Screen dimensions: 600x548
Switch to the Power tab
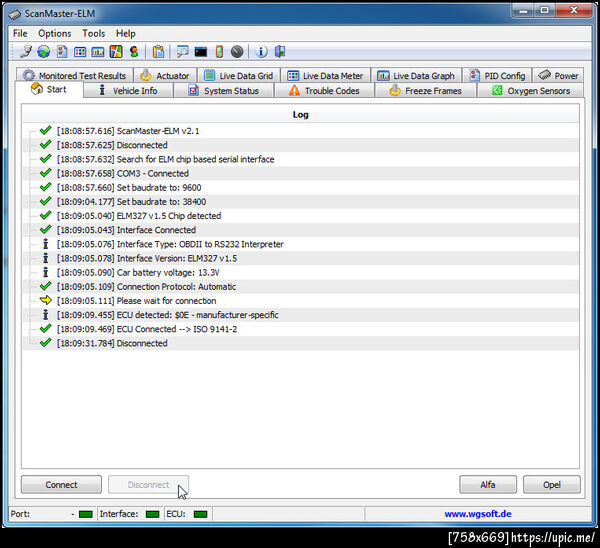558,75
